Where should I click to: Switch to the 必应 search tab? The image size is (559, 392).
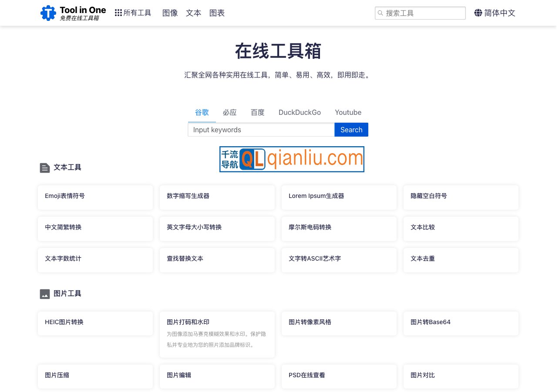point(229,112)
